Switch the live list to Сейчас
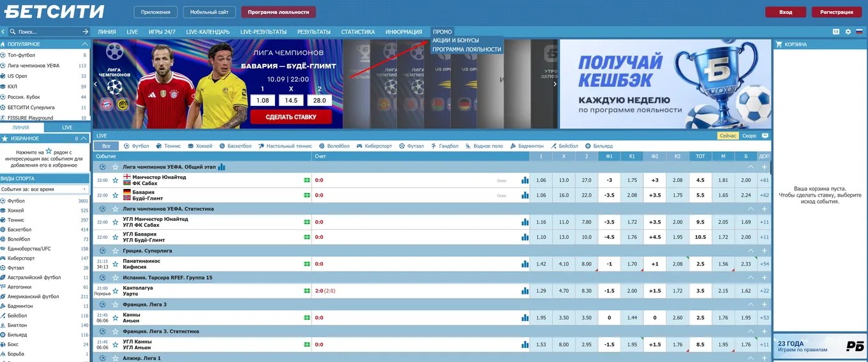The height and width of the screenshot is (362, 868). pyautogui.click(x=728, y=135)
